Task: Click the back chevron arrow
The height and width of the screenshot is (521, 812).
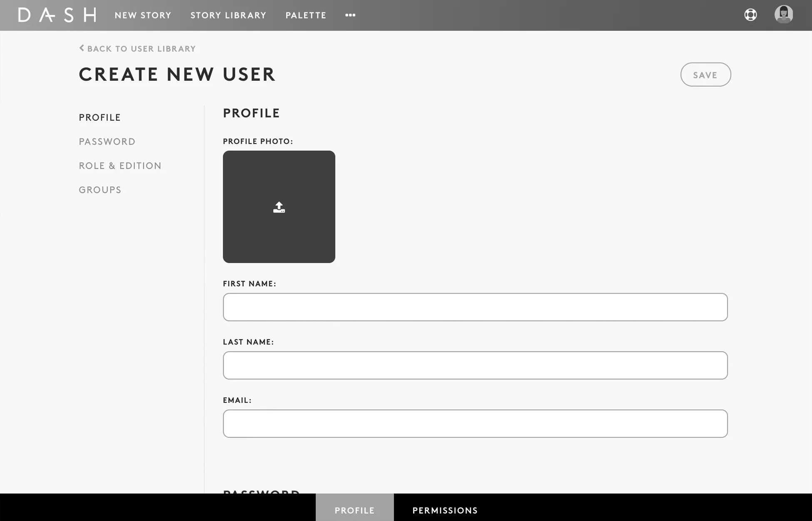Action: click(x=82, y=48)
